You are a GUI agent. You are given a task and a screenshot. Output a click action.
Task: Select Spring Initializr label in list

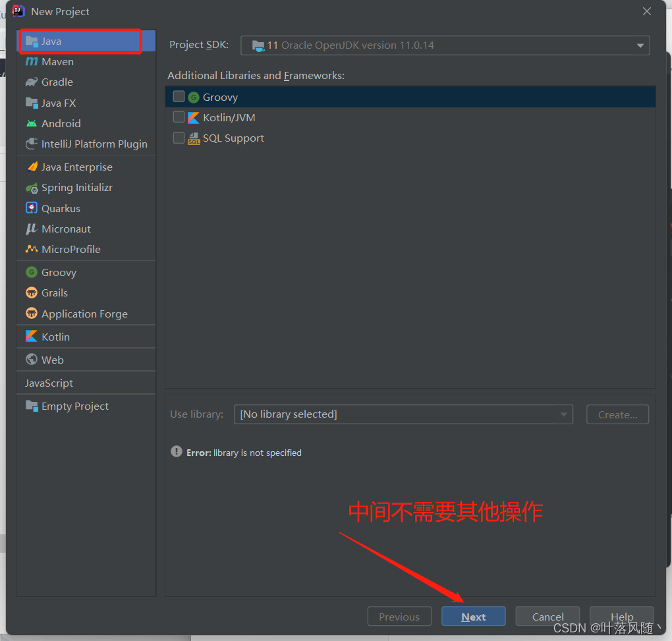coord(77,188)
